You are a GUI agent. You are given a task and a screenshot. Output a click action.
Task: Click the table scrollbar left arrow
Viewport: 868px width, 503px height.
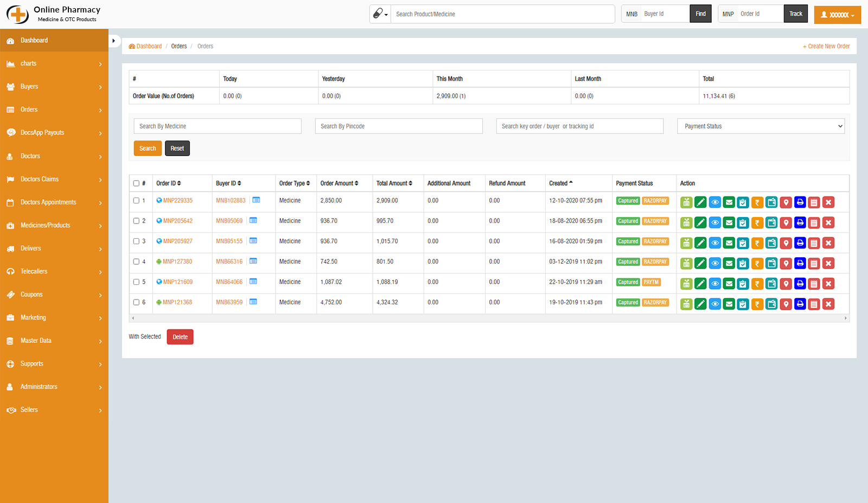pos(133,319)
